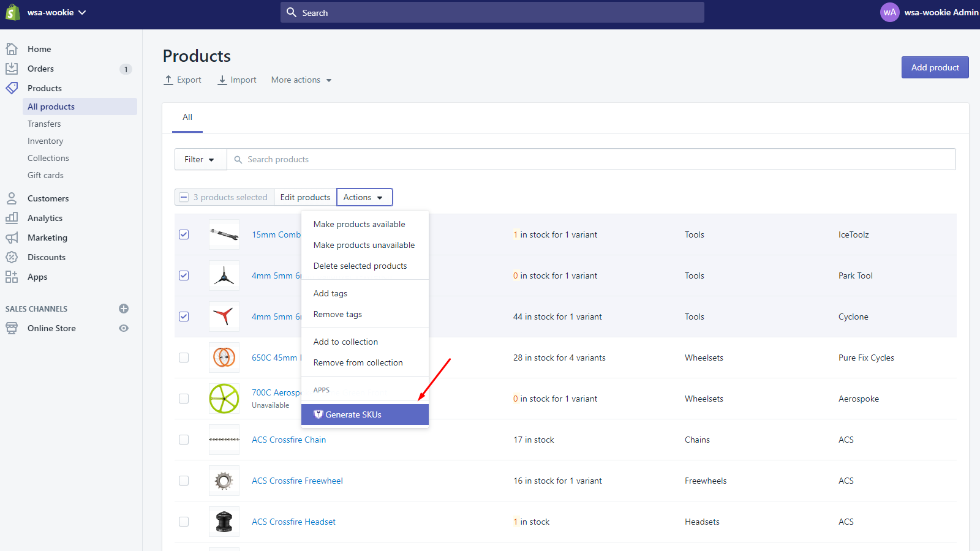Open the wsa-wookie store switcher

click(56, 12)
